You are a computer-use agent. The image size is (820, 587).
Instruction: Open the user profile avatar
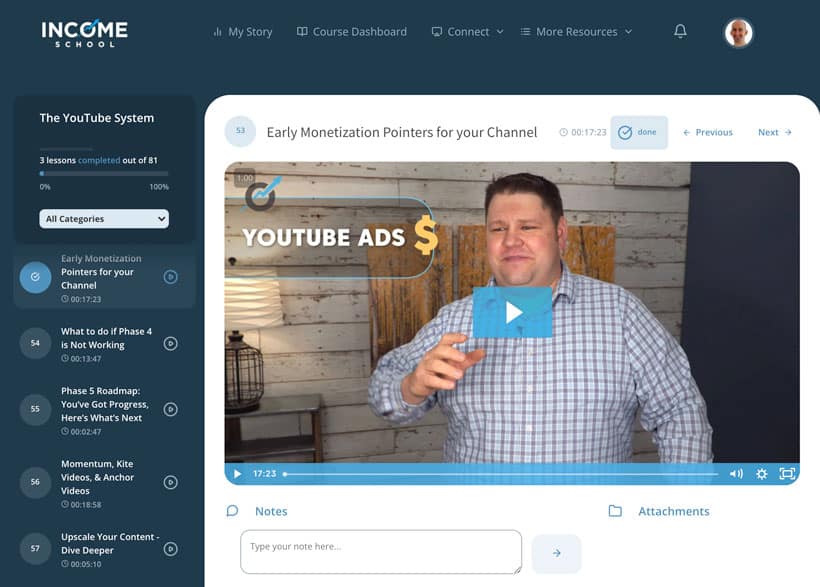tap(738, 32)
